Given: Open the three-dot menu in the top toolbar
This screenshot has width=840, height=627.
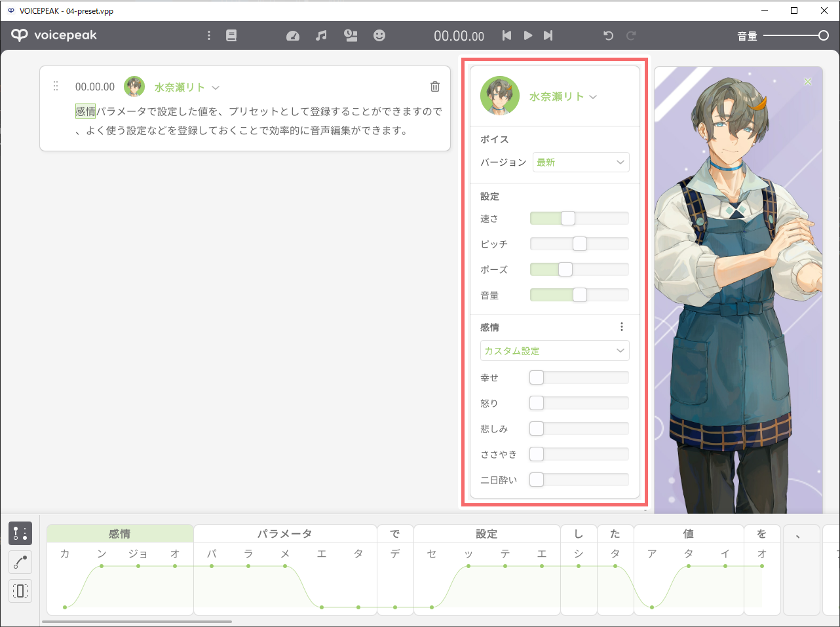Looking at the screenshot, I should tap(209, 35).
